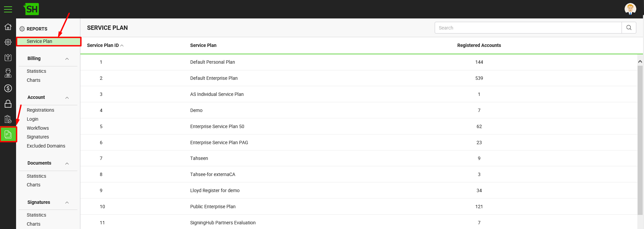Select SigningHub Partners Evaluation row
The height and width of the screenshot is (229, 644).
(359, 222)
